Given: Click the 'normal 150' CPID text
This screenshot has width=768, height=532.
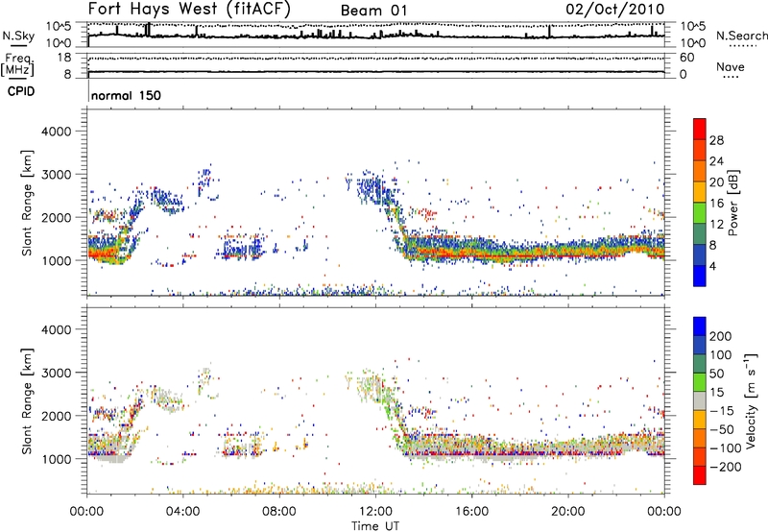Looking at the screenshot, I should 126,95.
